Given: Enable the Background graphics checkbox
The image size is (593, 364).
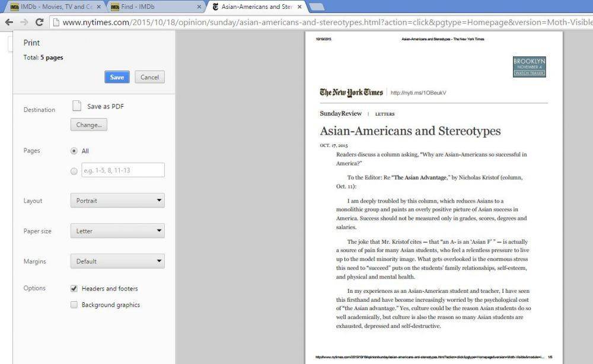Looking at the screenshot, I should [x=74, y=305].
